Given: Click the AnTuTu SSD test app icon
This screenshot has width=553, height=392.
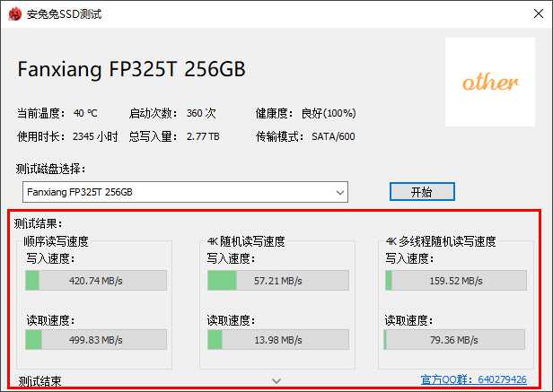Looking at the screenshot, I should (x=14, y=13).
